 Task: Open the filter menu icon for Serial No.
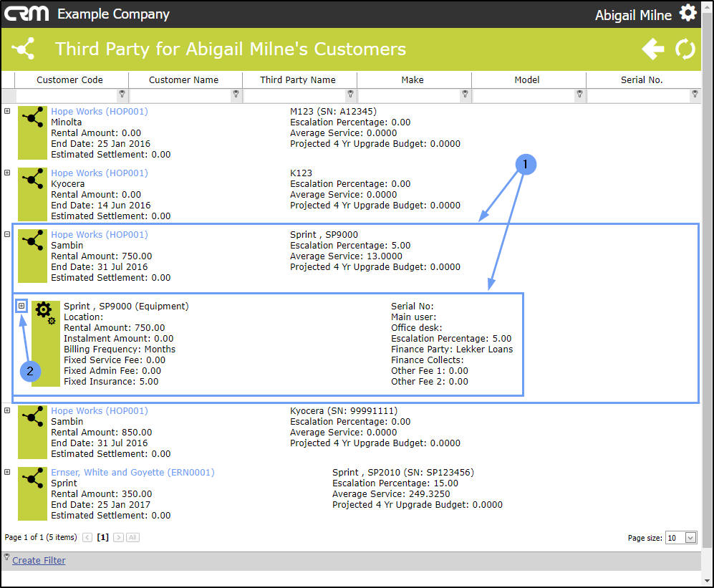pos(695,94)
